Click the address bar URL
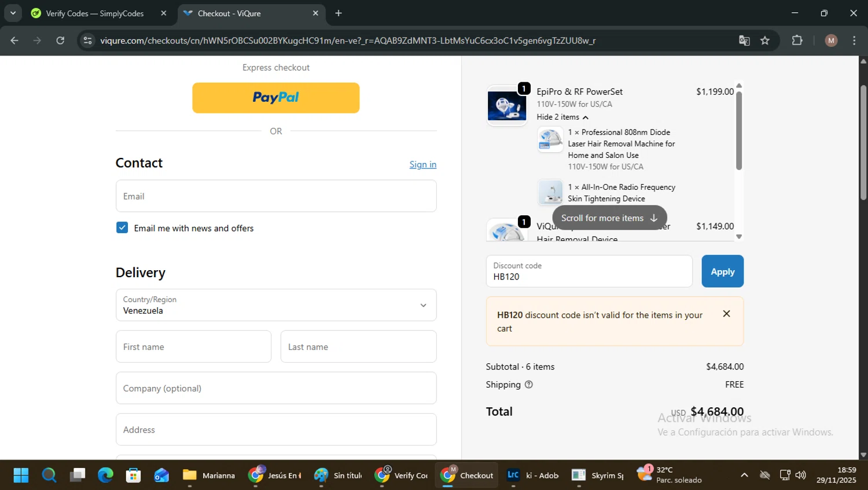This screenshot has height=490, width=868. point(348,40)
